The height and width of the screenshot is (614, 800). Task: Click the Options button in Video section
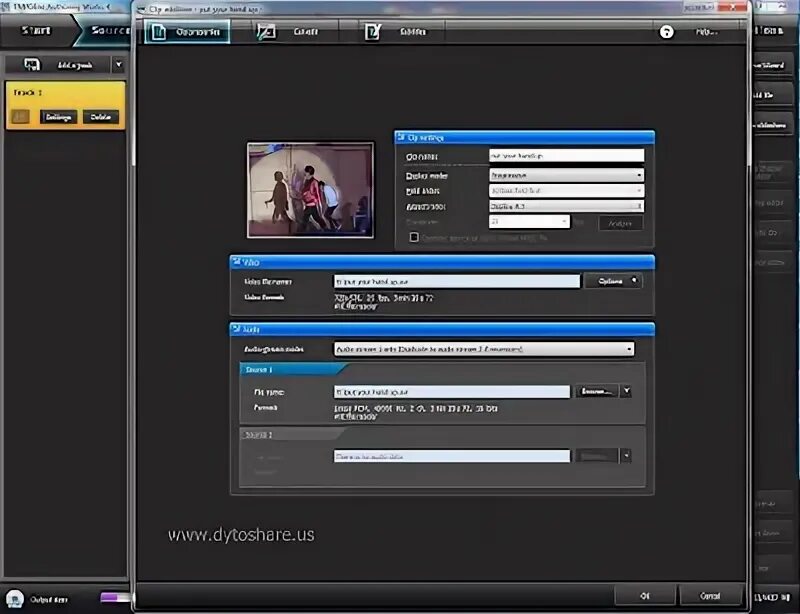point(612,281)
